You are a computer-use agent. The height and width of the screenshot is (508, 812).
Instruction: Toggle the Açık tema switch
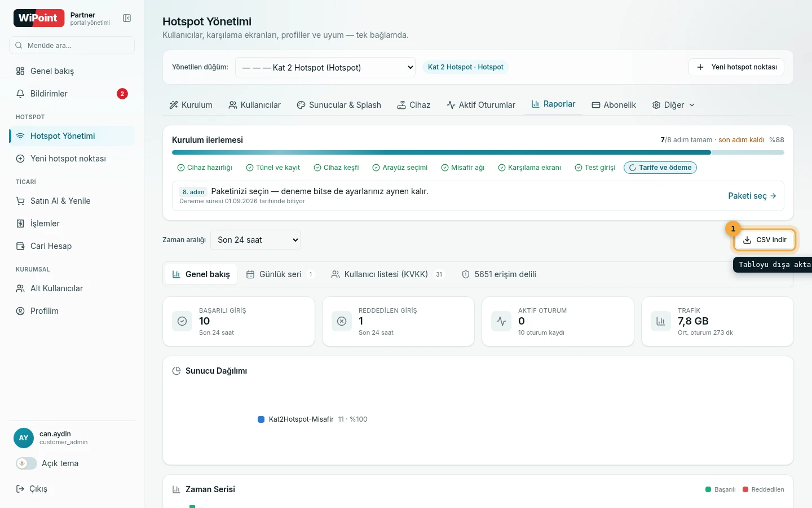[27, 463]
